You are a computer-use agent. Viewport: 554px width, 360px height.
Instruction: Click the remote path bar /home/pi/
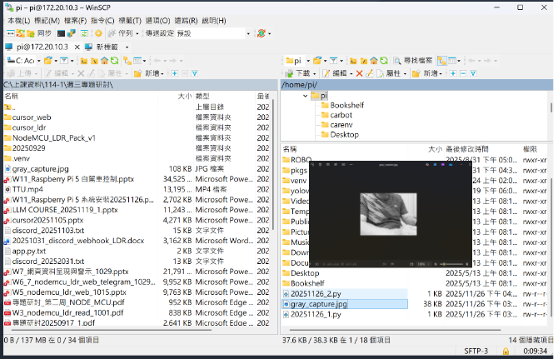(417, 85)
